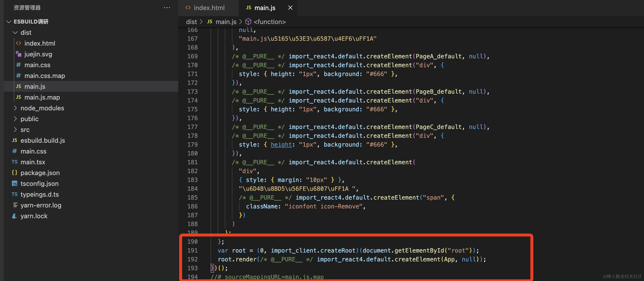
Task: Click line number 169 in the gutter
Action: pos(192,56)
